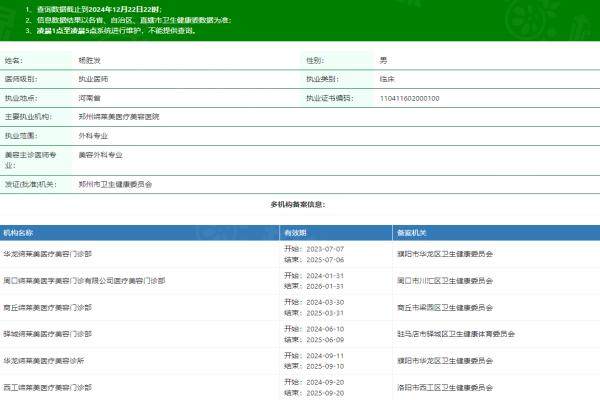The width and height of the screenshot is (600, 400).
Task: Click the authority 洛阳市西工区卫生健康委员会
Action: [445, 388]
